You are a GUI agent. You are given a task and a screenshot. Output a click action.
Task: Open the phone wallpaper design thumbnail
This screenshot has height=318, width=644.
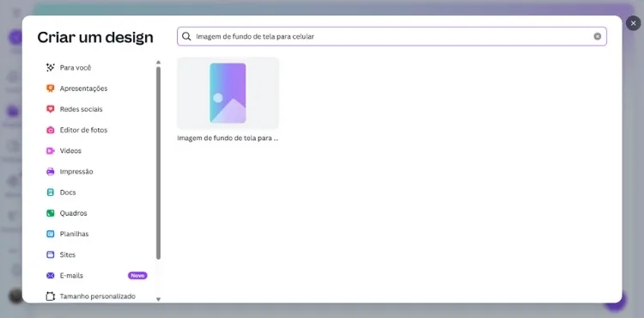coord(228,94)
